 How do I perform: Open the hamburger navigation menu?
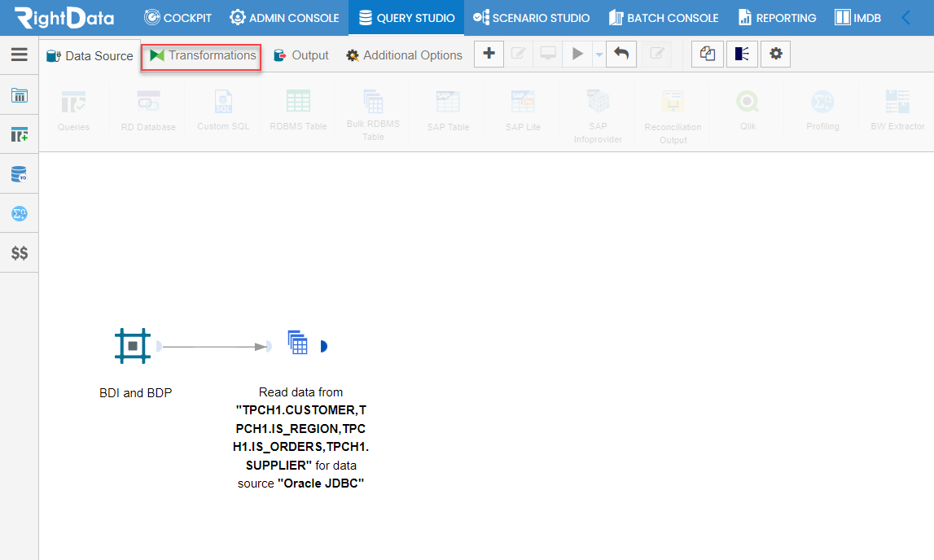[x=20, y=55]
